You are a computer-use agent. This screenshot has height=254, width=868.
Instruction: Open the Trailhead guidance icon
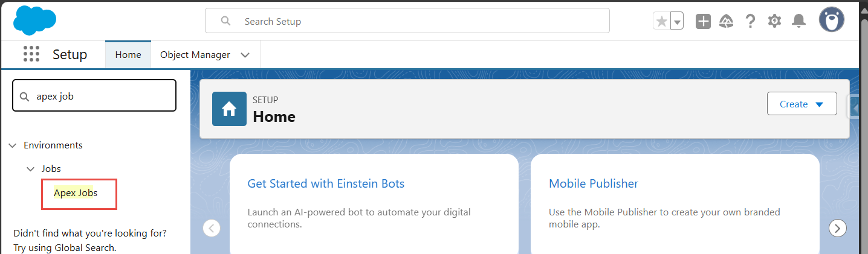click(727, 21)
